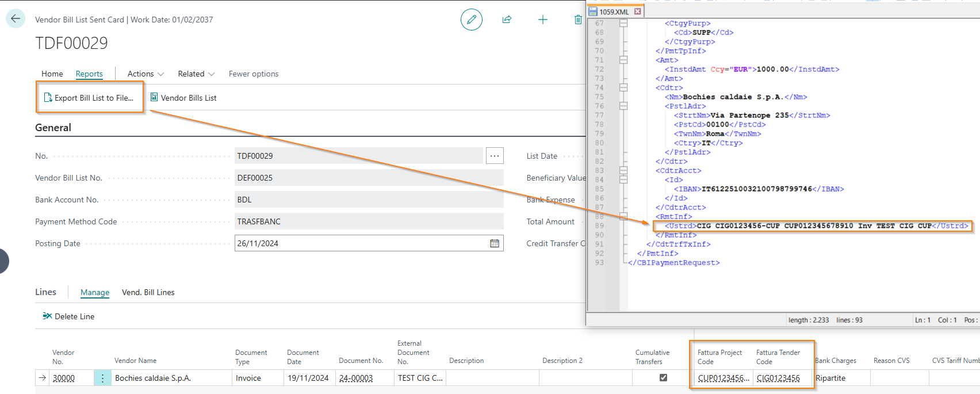980x394 pixels.
Task: Open the Manage tab under Lines
Action: coord(95,292)
